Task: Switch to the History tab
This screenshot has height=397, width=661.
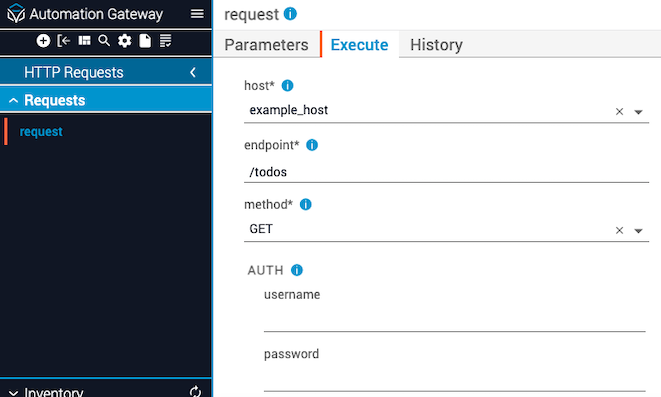Action: [x=436, y=45]
